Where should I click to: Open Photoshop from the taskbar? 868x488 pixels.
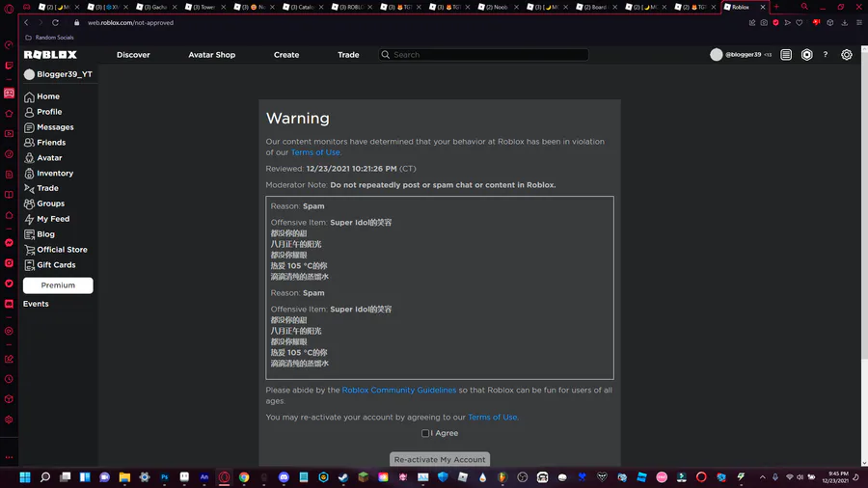164,477
